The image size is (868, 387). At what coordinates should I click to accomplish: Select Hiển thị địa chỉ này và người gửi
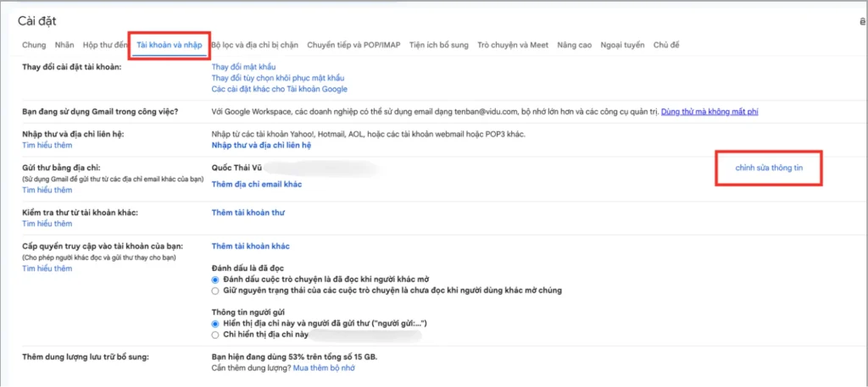215,323
